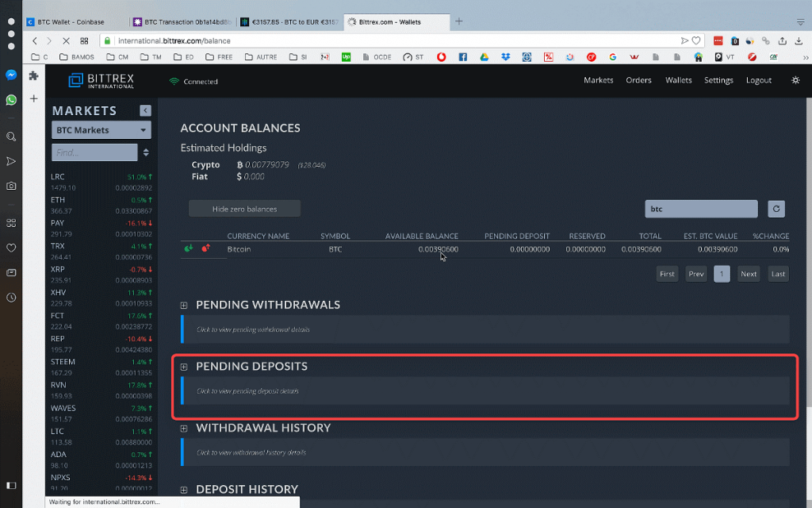The image size is (812, 508).
Task: Switch to the BTC to EUR tab
Action: point(290,21)
